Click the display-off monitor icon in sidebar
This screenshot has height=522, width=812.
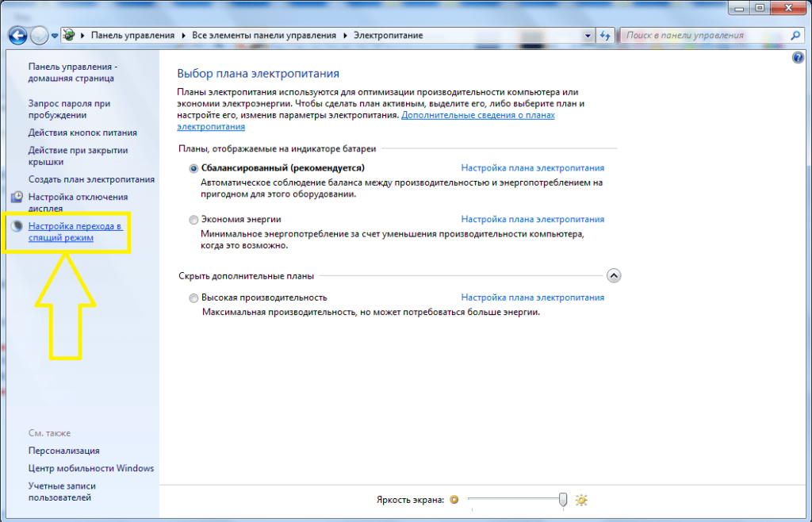click(x=17, y=197)
